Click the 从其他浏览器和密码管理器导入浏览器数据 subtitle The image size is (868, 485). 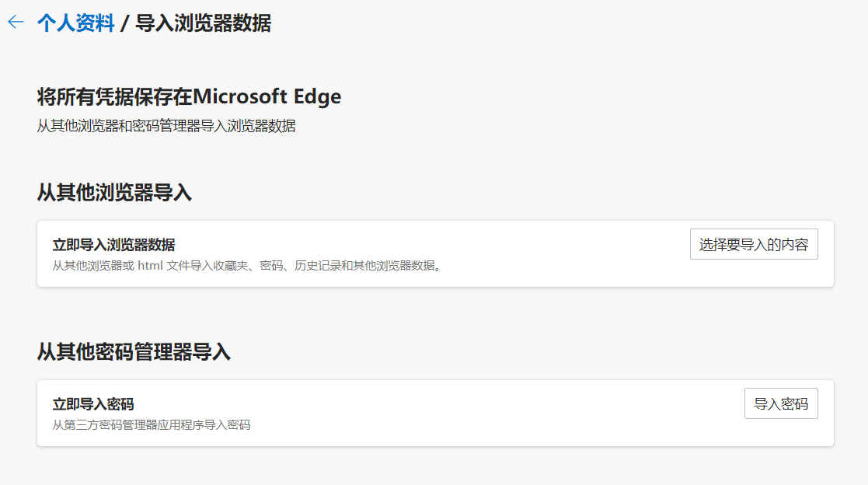point(166,126)
